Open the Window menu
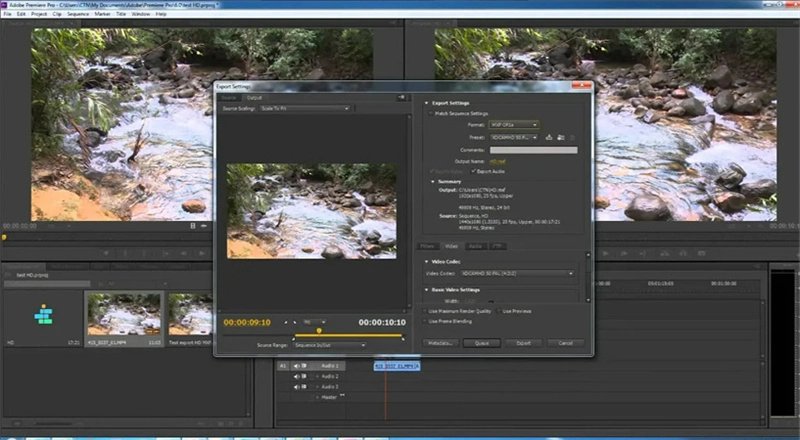This screenshot has width=800, height=440. tap(141, 14)
